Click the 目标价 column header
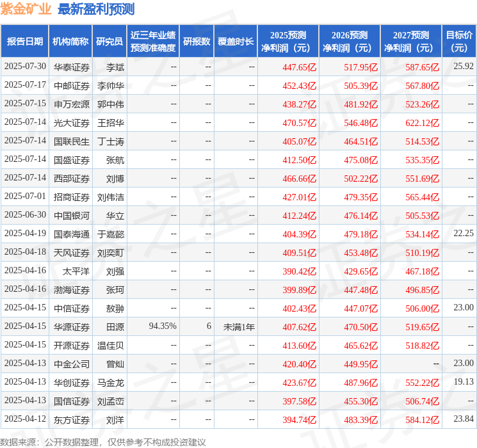 click(x=459, y=42)
